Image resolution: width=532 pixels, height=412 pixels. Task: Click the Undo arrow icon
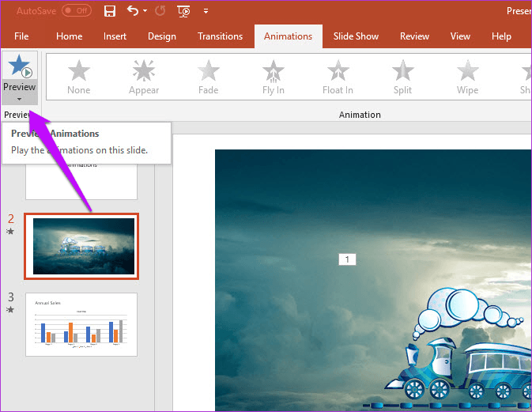(x=133, y=11)
